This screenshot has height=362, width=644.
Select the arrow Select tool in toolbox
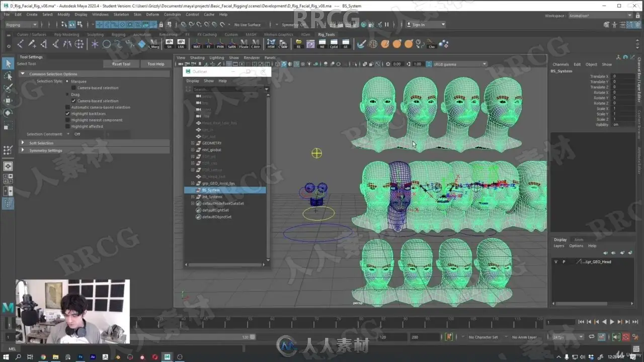pyautogui.click(x=8, y=64)
